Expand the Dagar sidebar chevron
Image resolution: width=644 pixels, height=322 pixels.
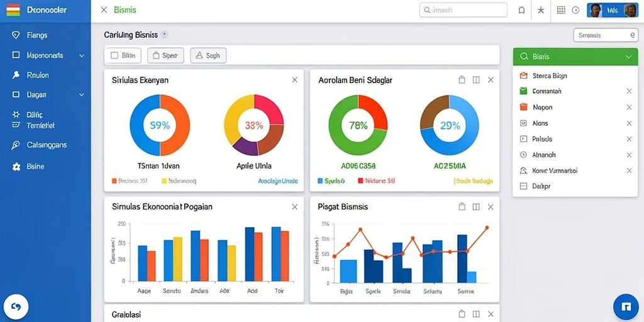[81, 95]
